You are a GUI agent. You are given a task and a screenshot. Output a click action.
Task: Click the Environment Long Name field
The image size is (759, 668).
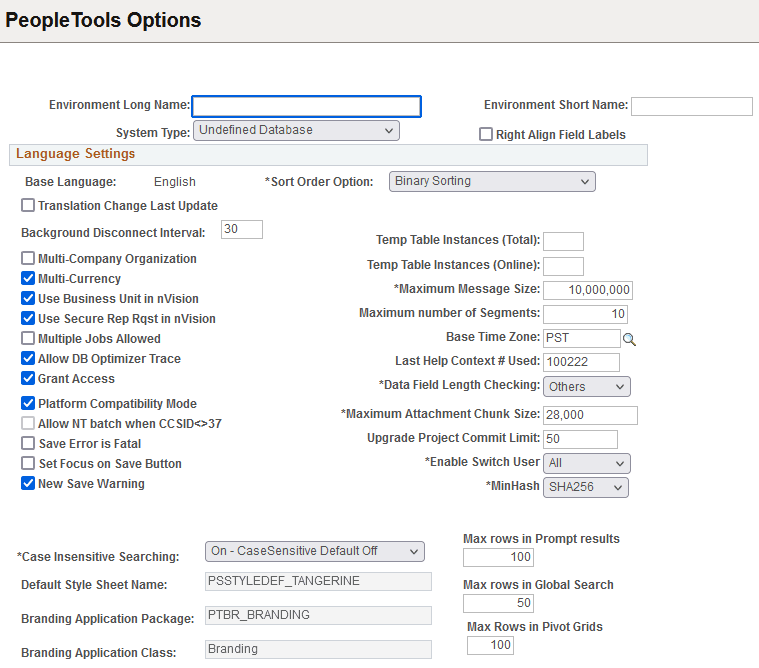coord(306,106)
